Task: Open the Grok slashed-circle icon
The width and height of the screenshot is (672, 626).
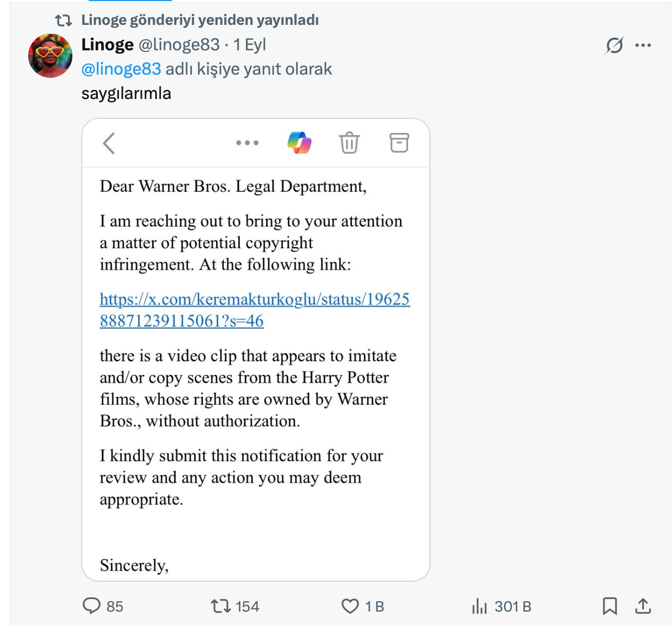Action: (614, 45)
